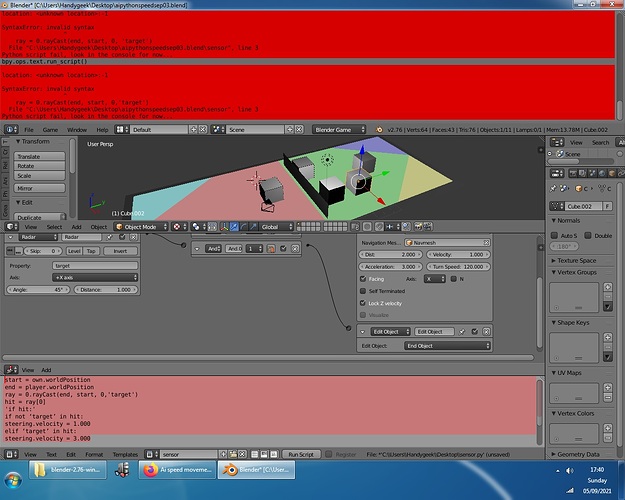Viewport: 625px width, 500px height.
Task: Open the Render properties tab icon
Action: click(573, 173)
